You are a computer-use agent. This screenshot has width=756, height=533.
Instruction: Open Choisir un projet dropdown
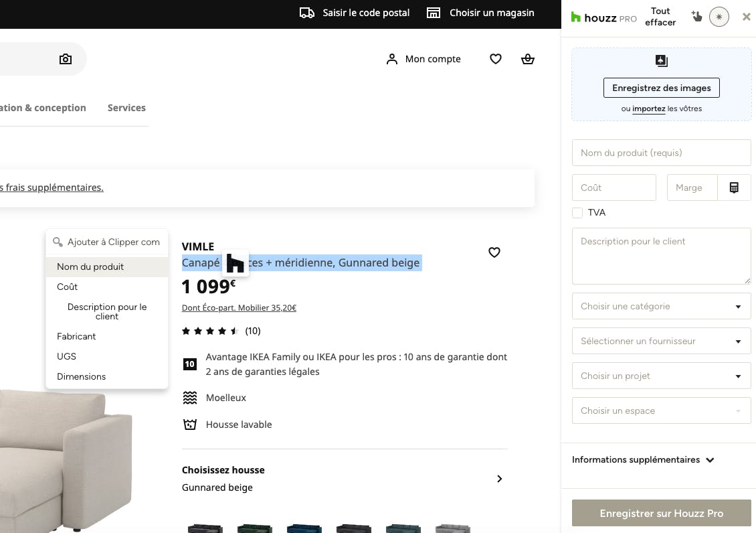pos(661,376)
